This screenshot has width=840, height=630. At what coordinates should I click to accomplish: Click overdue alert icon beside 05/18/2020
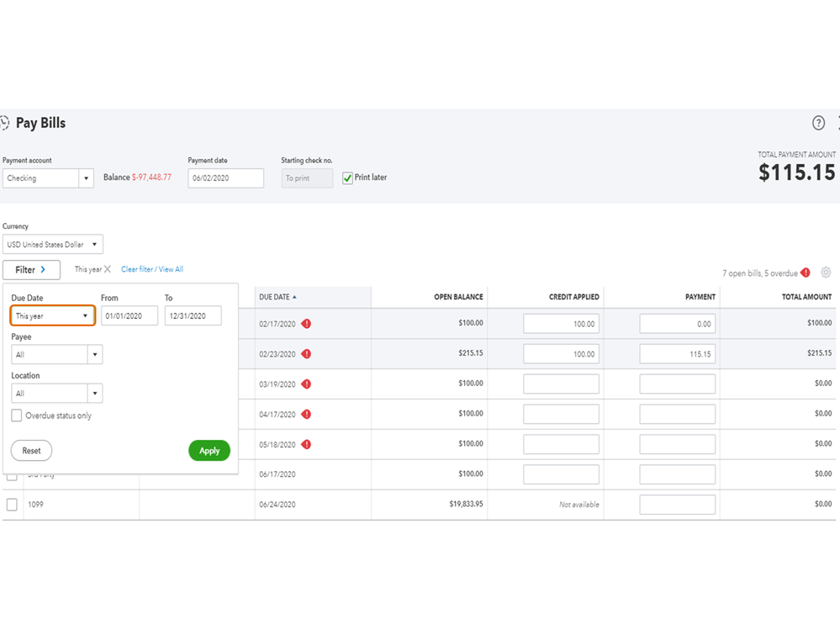pyautogui.click(x=306, y=444)
